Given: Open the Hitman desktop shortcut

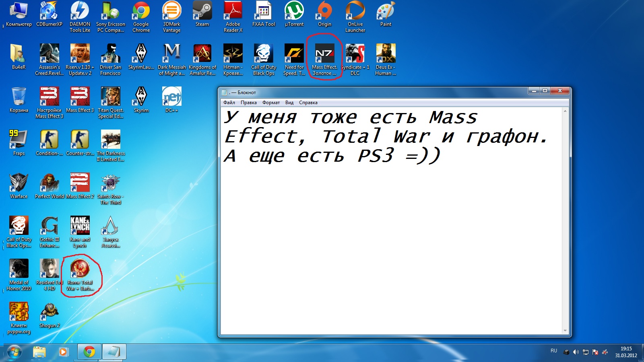Looking at the screenshot, I should coord(233,60).
